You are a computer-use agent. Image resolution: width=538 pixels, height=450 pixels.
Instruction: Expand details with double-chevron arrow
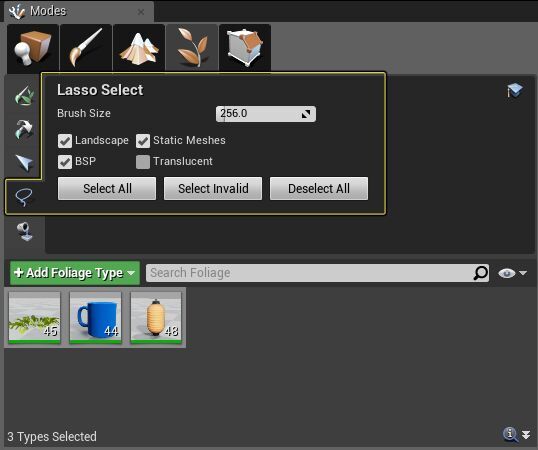[x=526, y=435]
